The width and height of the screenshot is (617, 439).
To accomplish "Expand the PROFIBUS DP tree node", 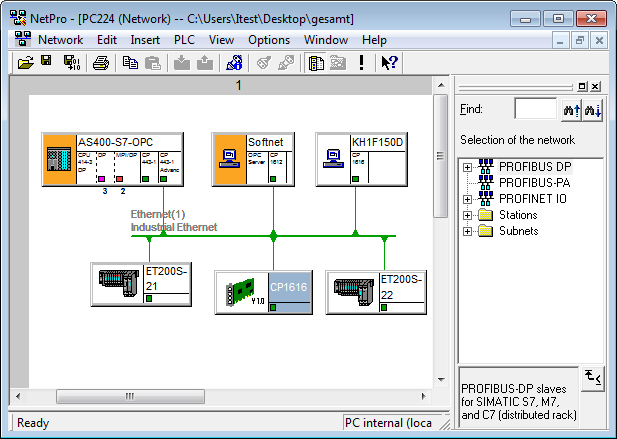I will pos(467,166).
